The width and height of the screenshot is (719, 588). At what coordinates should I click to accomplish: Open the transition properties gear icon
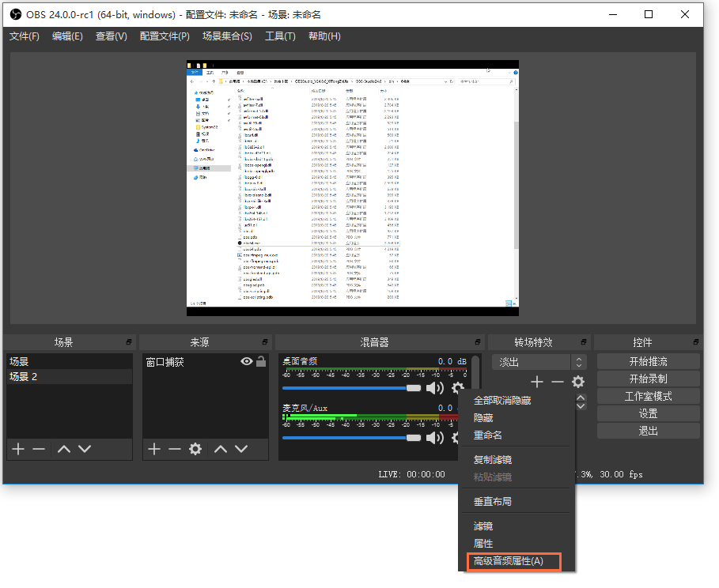pyautogui.click(x=578, y=382)
